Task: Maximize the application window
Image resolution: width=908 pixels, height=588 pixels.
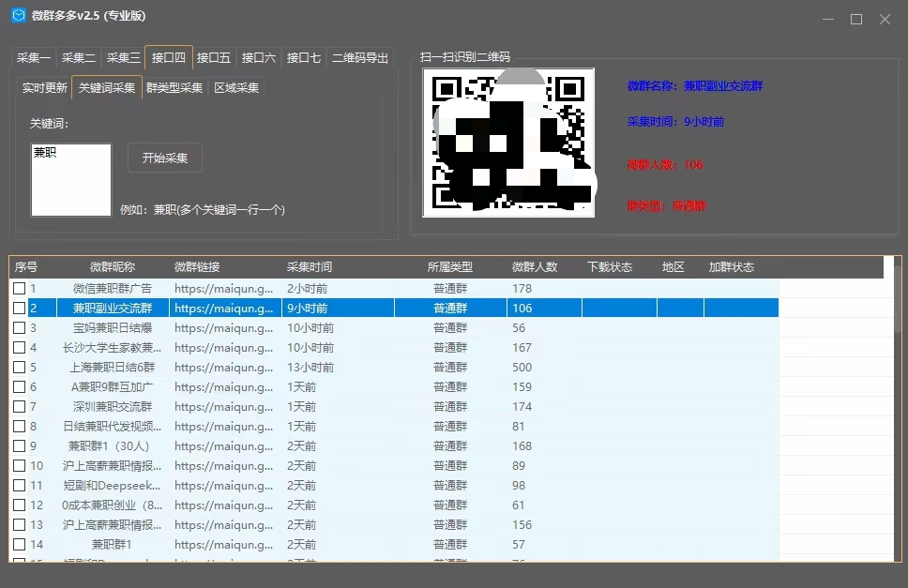Action: [x=855, y=19]
